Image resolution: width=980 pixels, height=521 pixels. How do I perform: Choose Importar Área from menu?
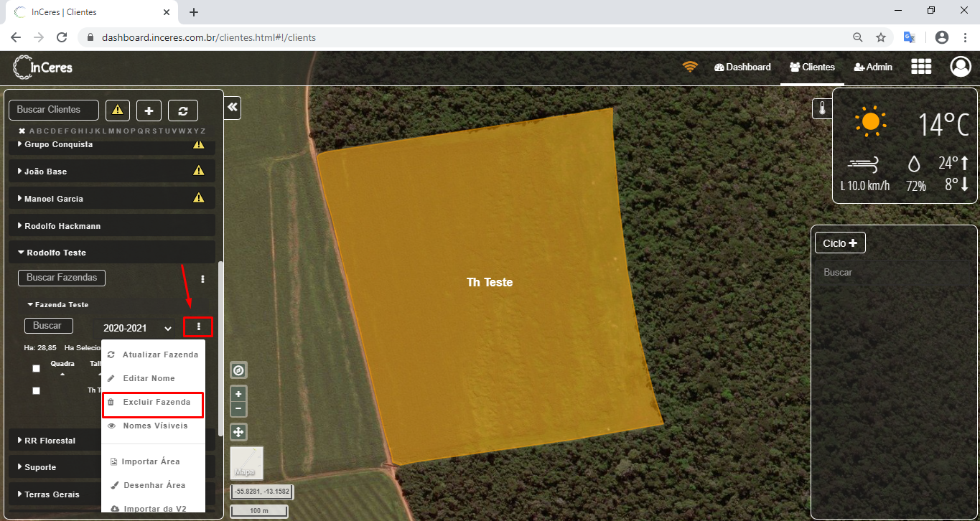pos(153,461)
